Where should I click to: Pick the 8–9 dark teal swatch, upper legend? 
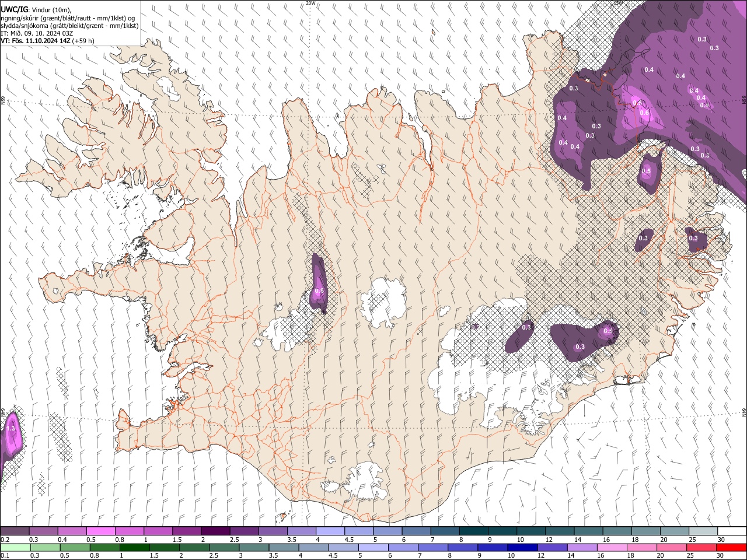coord(474,531)
